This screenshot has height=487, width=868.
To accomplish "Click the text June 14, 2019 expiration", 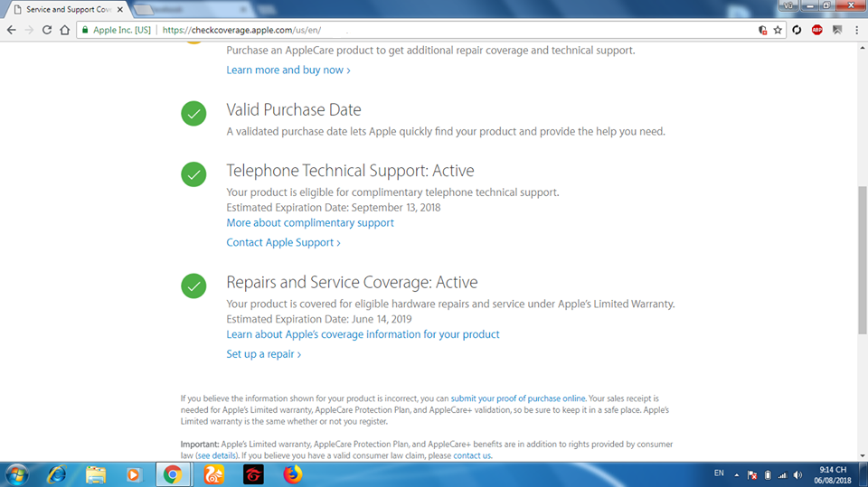I will coord(382,319).
